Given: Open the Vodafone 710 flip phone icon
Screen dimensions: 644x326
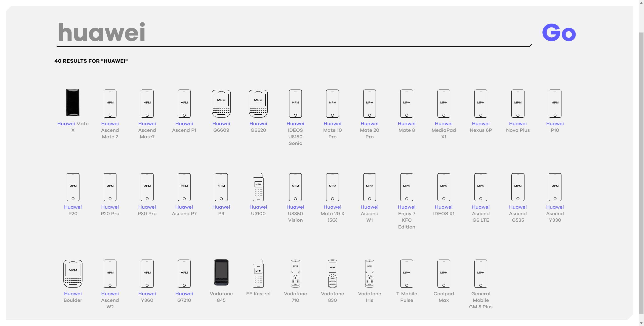Looking at the screenshot, I should click(x=295, y=274).
